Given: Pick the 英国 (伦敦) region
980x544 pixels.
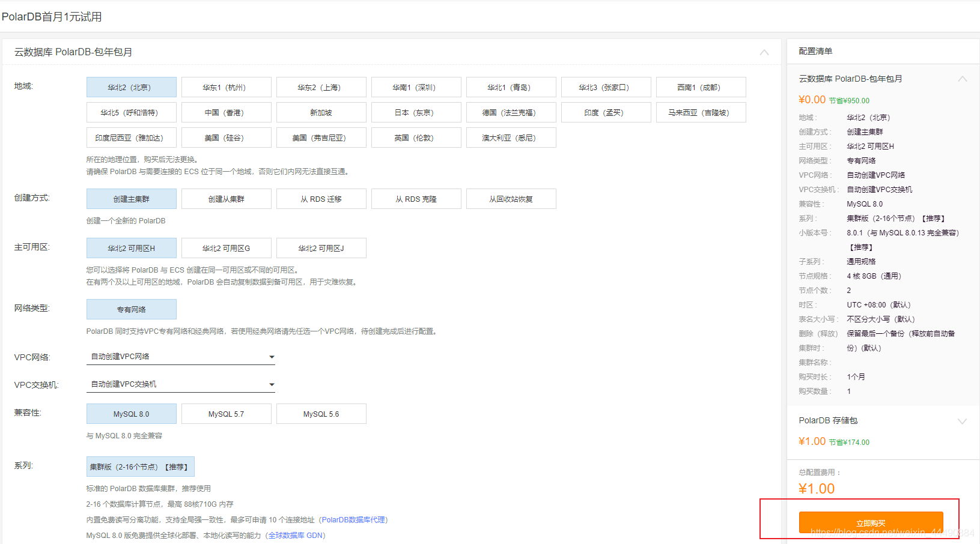Looking at the screenshot, I should [416, 138].
